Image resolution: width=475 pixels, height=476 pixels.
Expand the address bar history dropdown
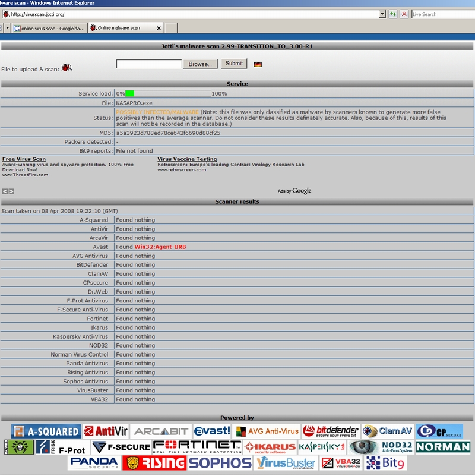tap(382, 14)
